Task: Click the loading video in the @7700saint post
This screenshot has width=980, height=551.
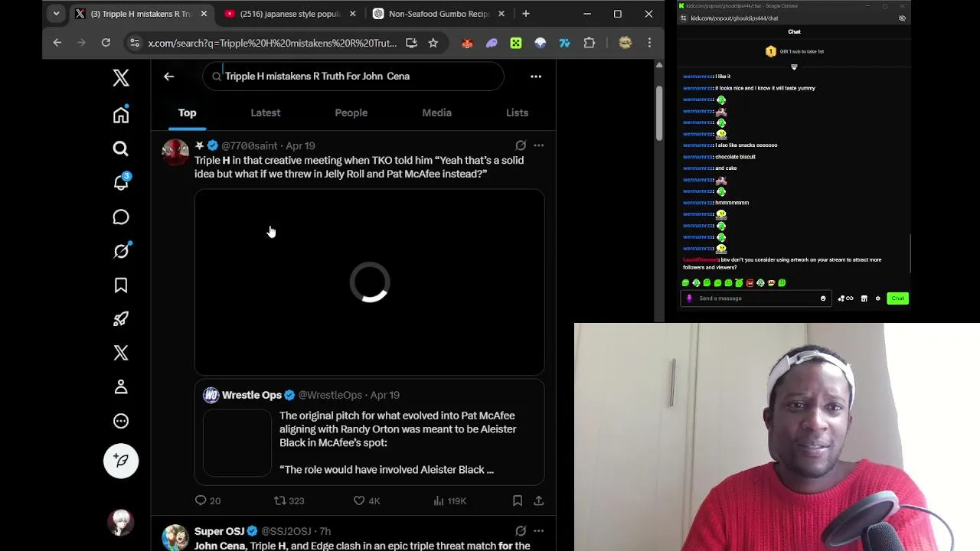Action: click(x=370, y=282)
